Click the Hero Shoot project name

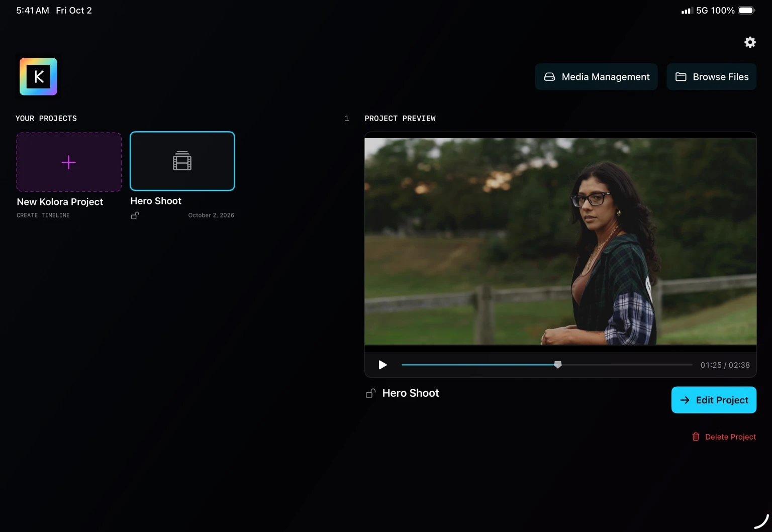click(156, 201)
